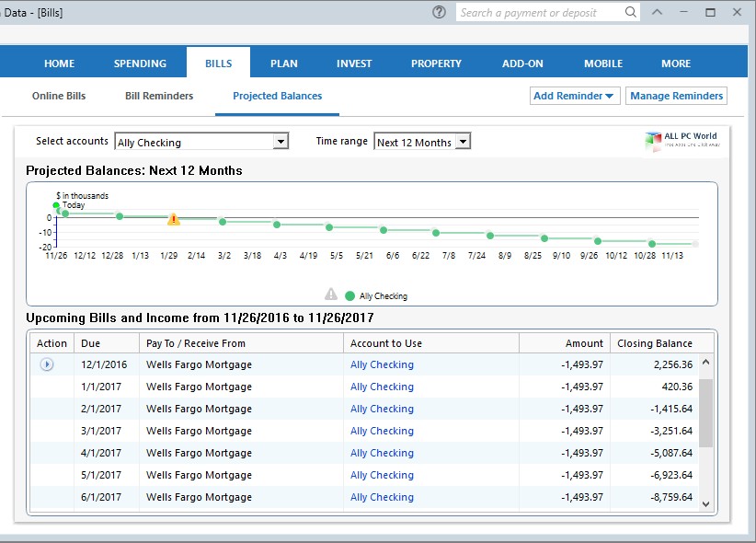Screen dimensions: 756x543
Task: Open the Manage Reminders button
Action: point(676,96)
